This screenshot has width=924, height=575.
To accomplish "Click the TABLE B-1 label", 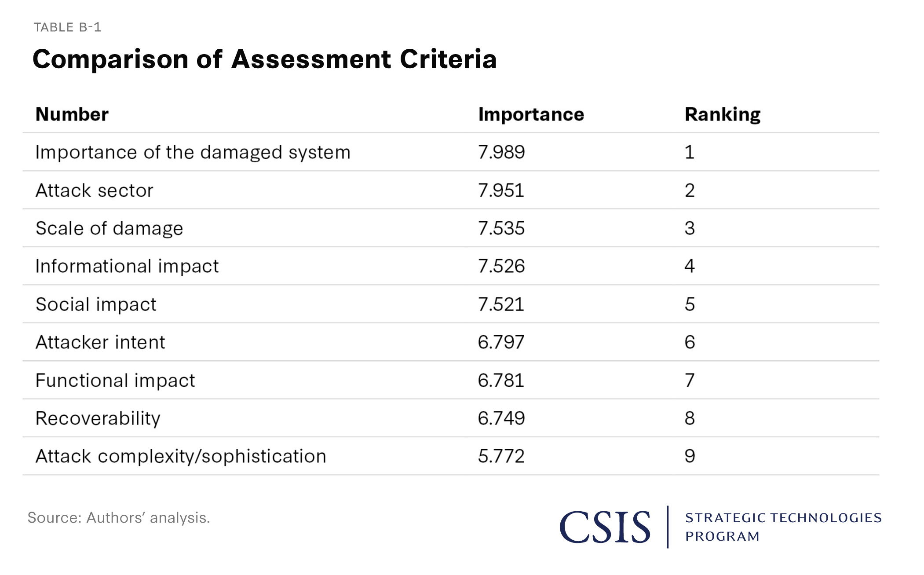I will coord(68,27).
